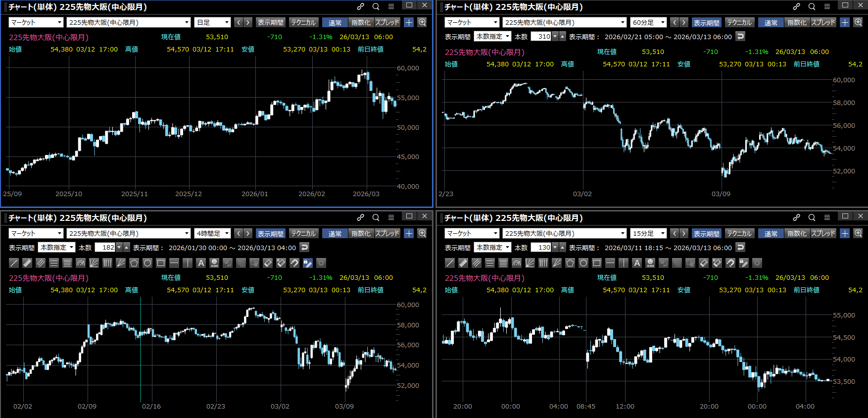Open テクニカル settings in the 日足 chart
The image size is (868, 418).
[x=303, y=22]
